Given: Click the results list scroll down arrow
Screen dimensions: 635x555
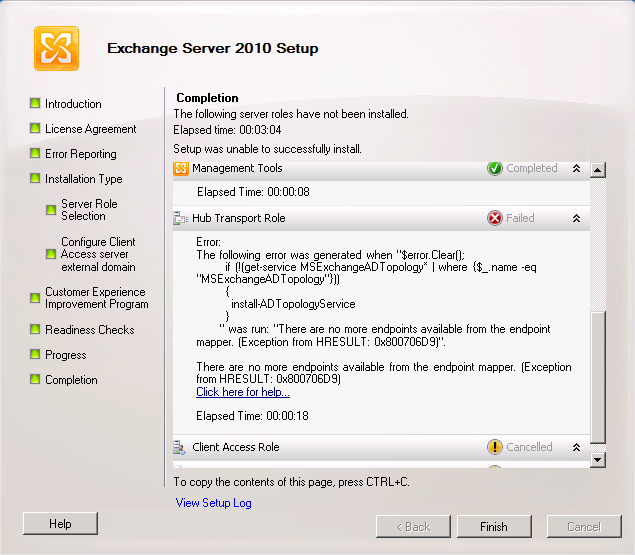Looking at the screenshot, I should (598, 460).
